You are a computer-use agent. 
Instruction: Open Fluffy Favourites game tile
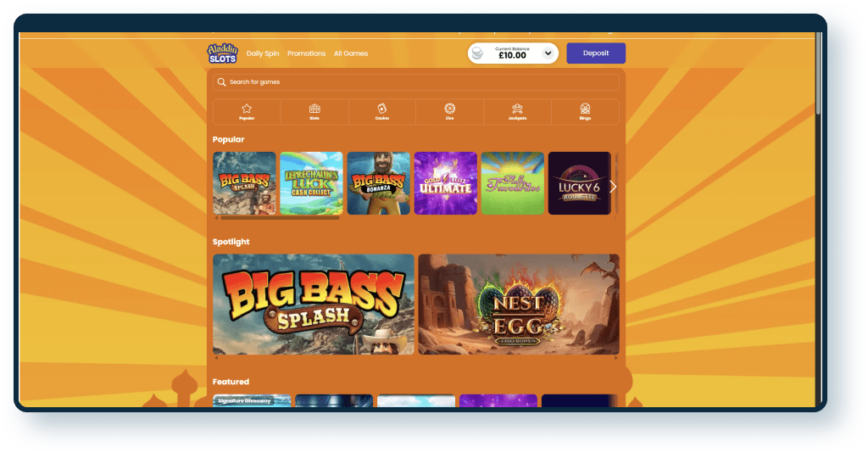pyautogui.click(x=513, y=183)
